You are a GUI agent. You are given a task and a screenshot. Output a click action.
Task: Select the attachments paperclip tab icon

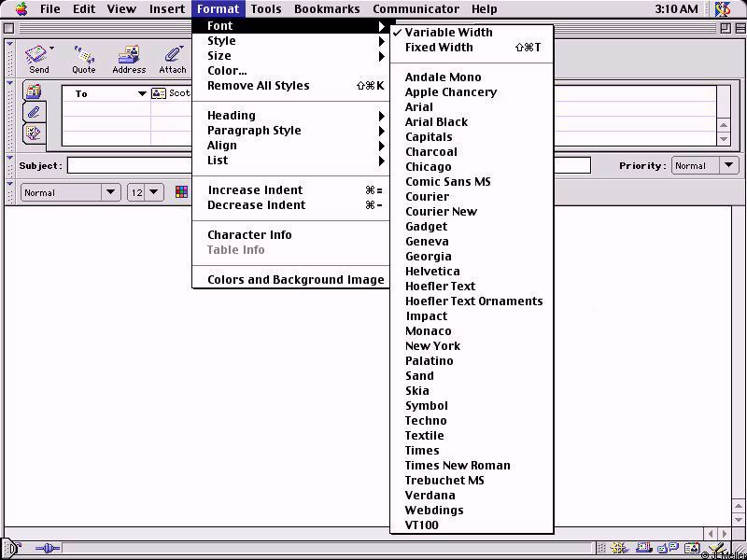point(34,112)
